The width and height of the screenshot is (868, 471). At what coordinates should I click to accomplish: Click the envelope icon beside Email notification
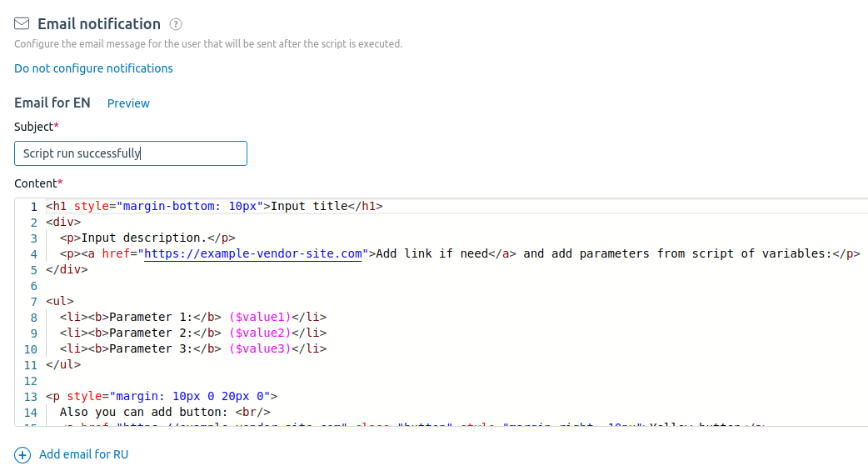[22, 24]
